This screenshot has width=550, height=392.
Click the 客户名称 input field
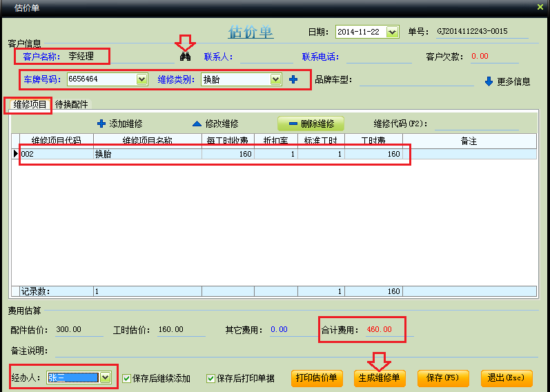click(x=121, y=56)
